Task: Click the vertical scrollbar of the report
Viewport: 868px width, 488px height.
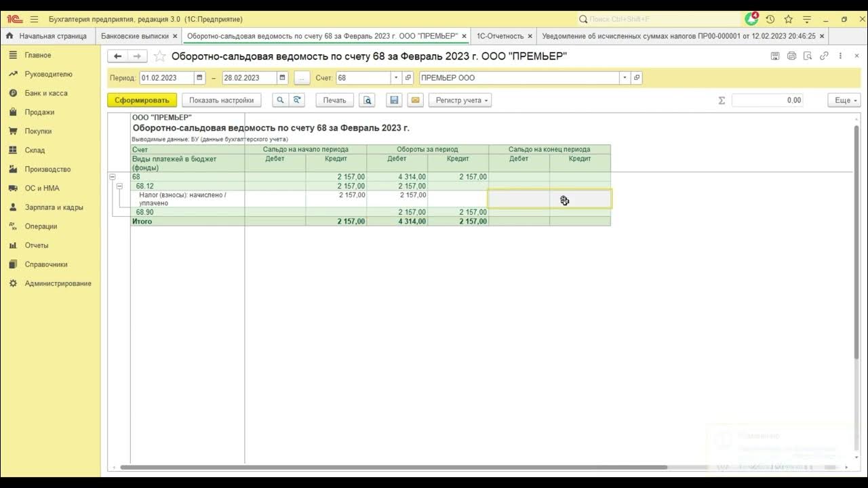Action: (856, 242)
